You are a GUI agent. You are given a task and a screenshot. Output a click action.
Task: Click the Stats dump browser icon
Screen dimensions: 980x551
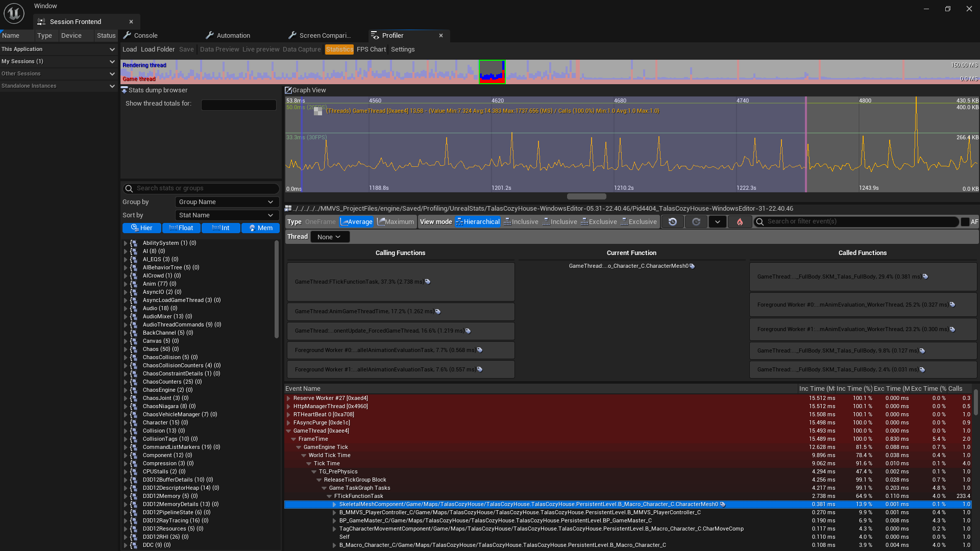[x=124, y=90]
